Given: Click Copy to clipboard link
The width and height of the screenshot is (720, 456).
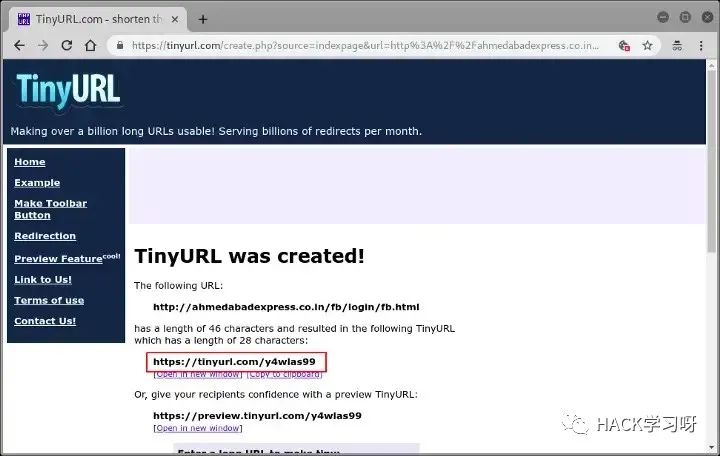Looking at the screenshot, I should click(284, 374).
